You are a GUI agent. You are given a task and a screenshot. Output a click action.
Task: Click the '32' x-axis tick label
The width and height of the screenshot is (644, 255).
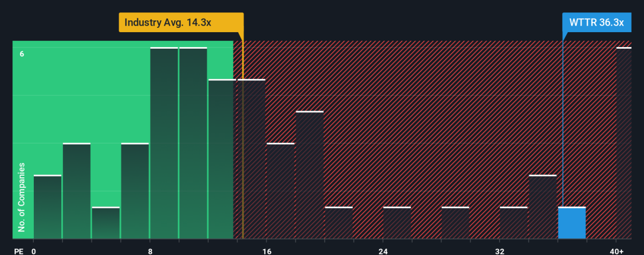pyautogui.click(x=500, y=251)
